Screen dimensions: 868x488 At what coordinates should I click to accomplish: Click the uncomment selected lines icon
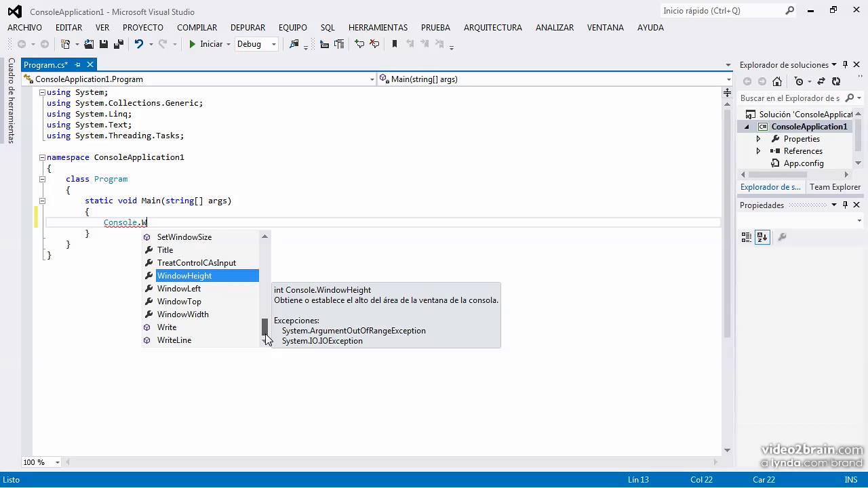374,44
